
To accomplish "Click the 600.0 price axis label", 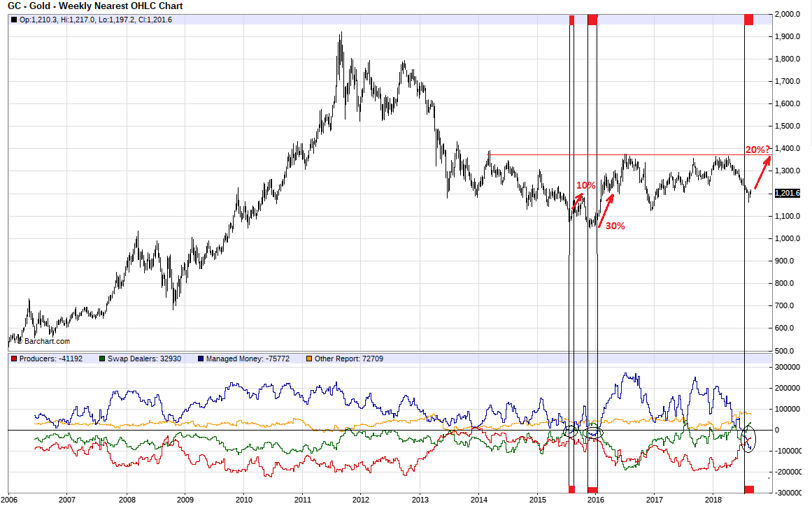I will (x=784, y=328).
